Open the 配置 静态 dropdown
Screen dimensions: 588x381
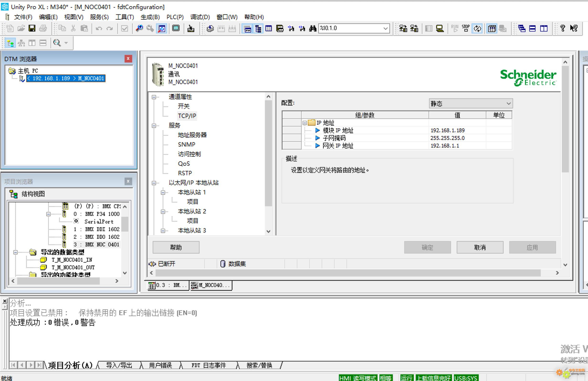click(508, 103)
